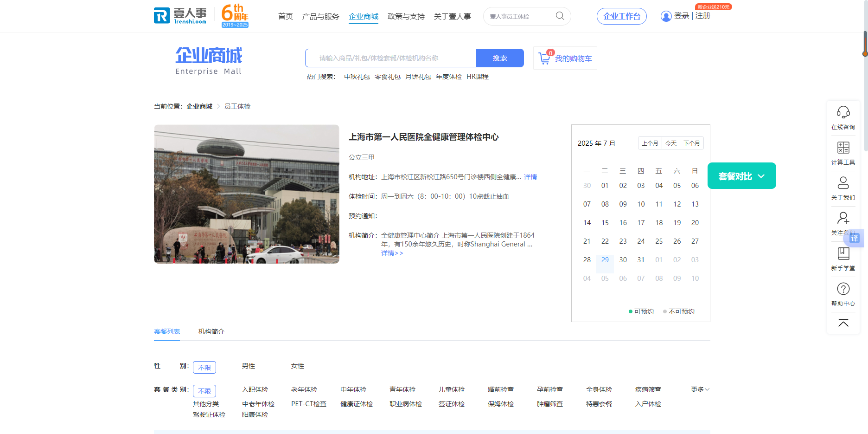Click 企业商城 breadcrumb link
868x434 pixels.
click(199, 106)
